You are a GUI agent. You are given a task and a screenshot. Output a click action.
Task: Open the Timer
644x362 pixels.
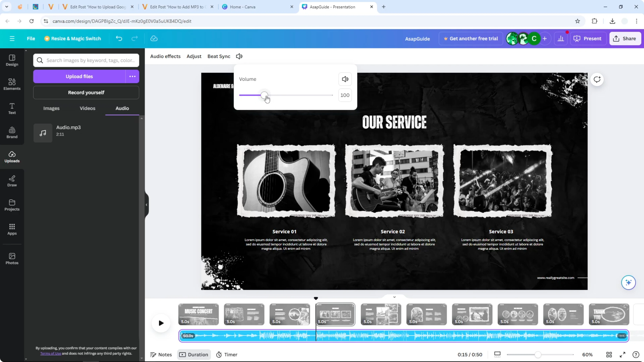pyautogui.click(x=227, y=354)
